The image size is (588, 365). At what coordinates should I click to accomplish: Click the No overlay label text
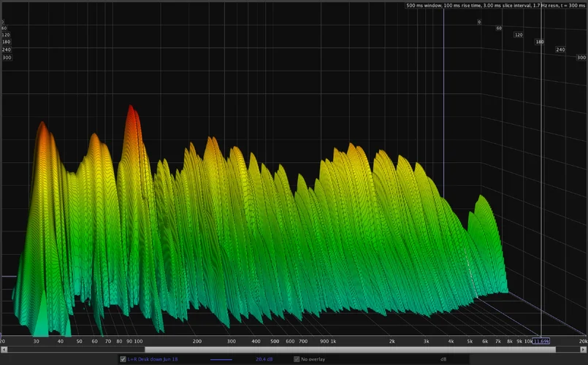point(315,359)
